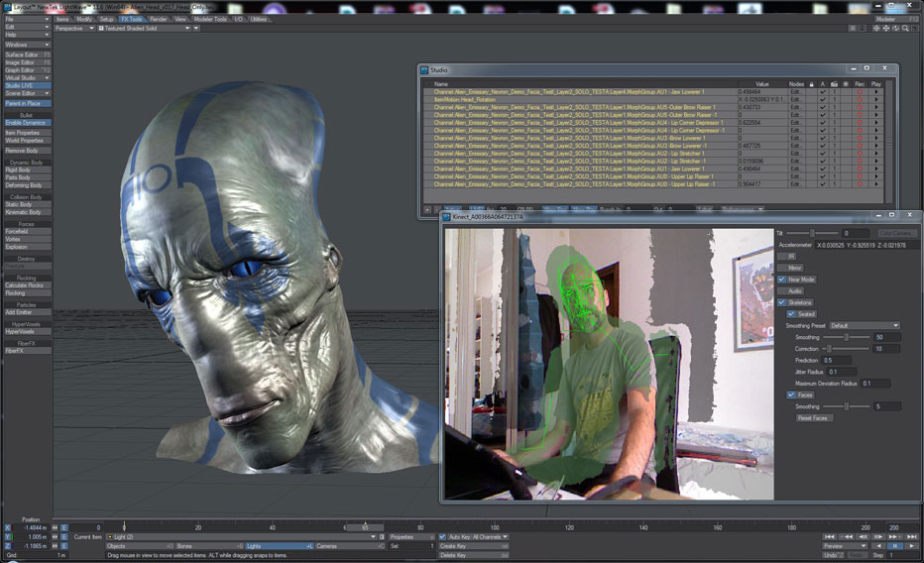Click the Kinect window title icon
Viewport: 924px width, 563px height.
tap(448, 215)
